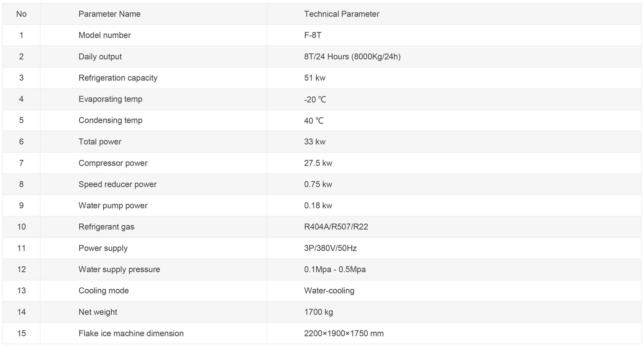This screenshot has width=644, height=347.
Task: Click the 27.5 kw compressor power value
Action: (x=318, y=163)
